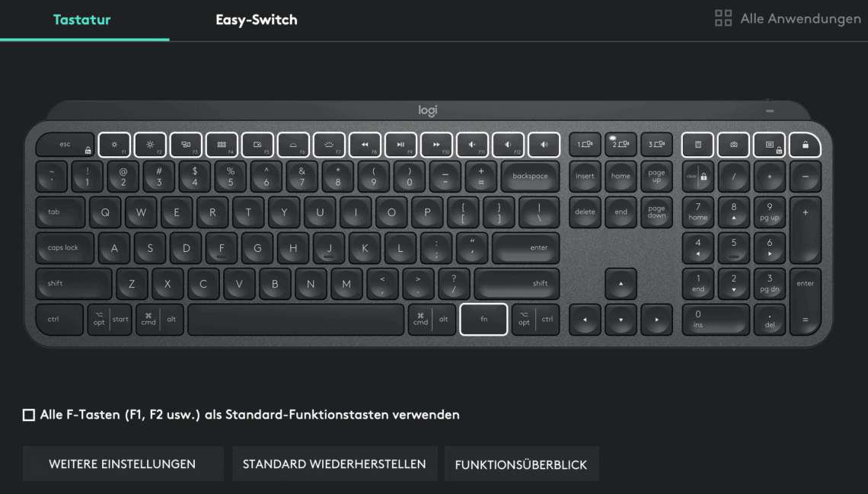Open the Funktionsüberblick dialog

(521, 463)
